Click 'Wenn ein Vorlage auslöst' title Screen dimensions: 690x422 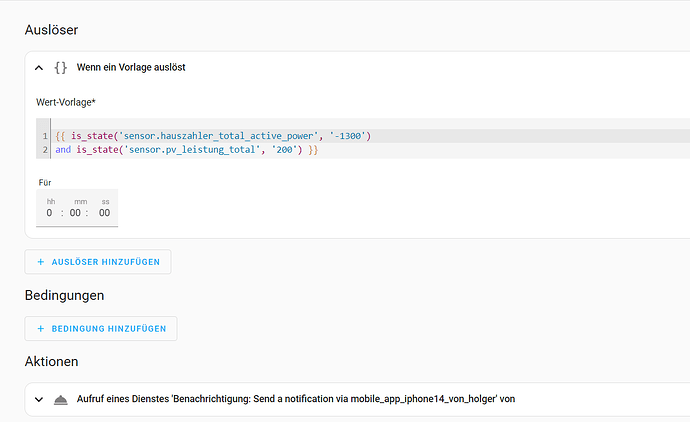click(x=131, y=67)
